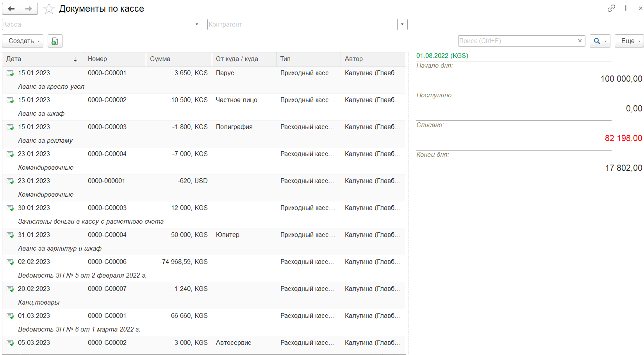Select document number 0000-C00007

(107, 289)
